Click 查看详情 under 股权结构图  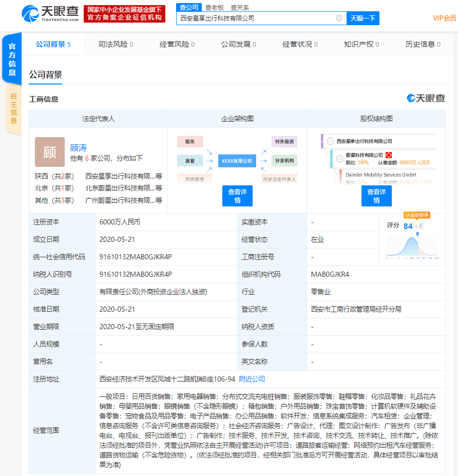pyautogui.click(x=376, y=196)
